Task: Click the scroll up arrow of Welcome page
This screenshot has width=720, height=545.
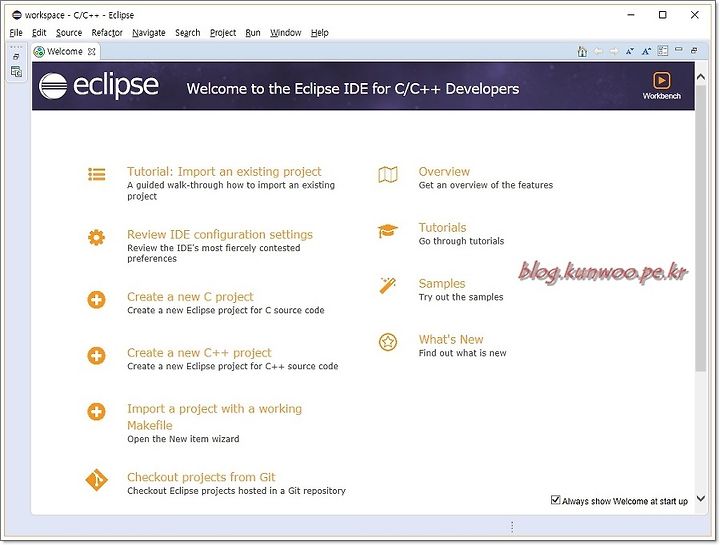Action: tap(701, 77)
